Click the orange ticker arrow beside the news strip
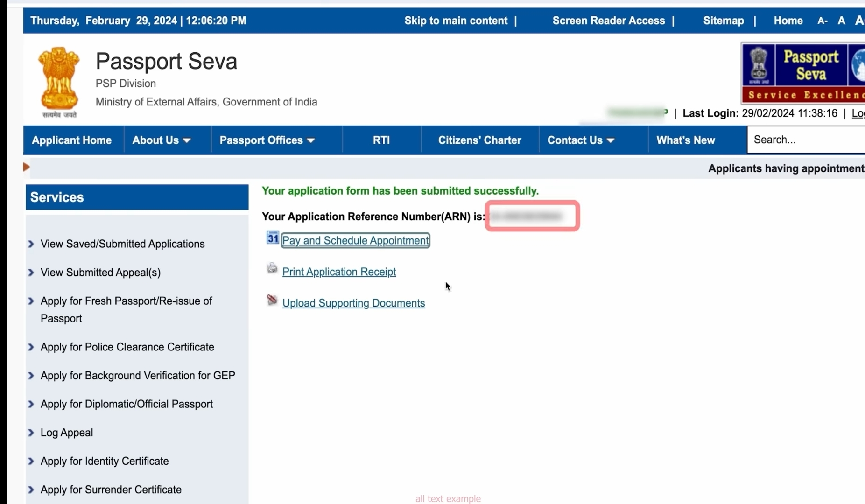The image size is (865, 504). click(x=27, y=167)
